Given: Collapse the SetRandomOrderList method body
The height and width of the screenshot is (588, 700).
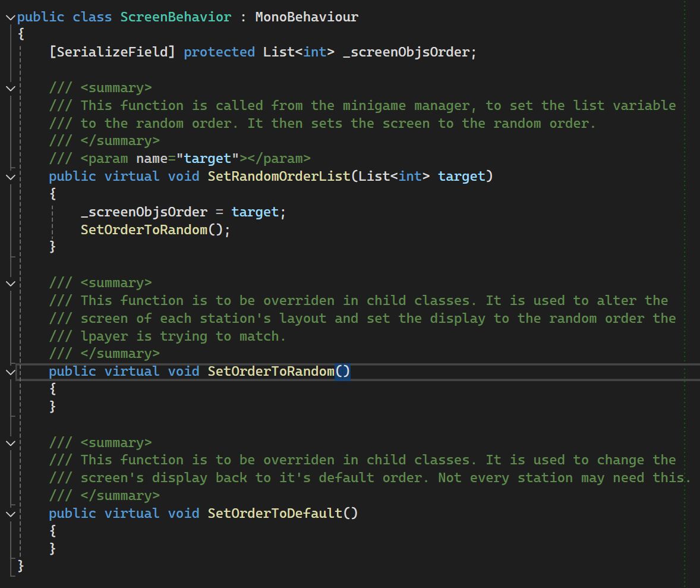Looking at the screenshot, I should click(x=10, y=176).
